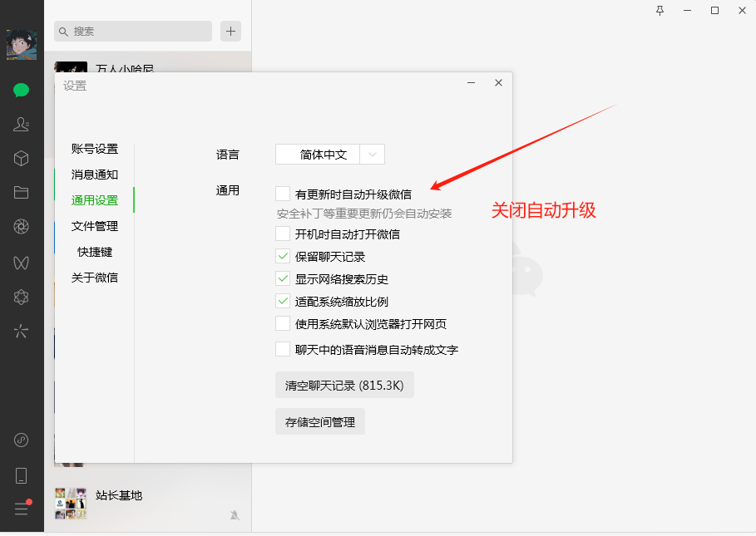Image resolution: width=756 pixels, height=536 pixels.
Task: Click the search box in the chat list
Action: [x=133, y=32]
